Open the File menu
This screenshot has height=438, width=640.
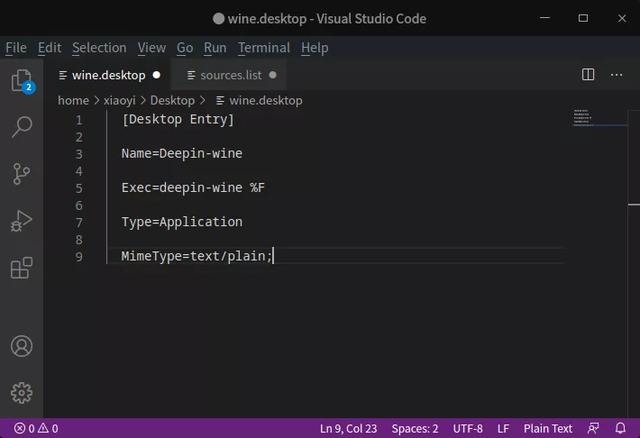(16, 48)
